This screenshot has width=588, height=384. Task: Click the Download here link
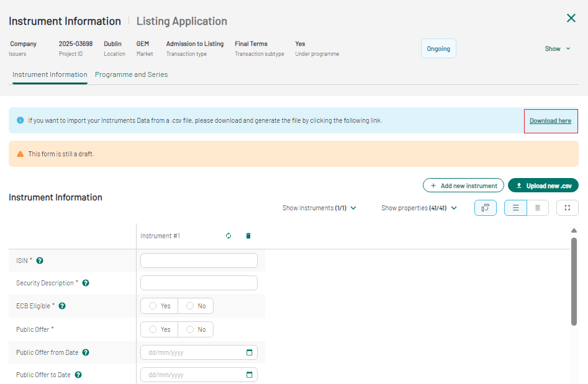pos(550,120)
